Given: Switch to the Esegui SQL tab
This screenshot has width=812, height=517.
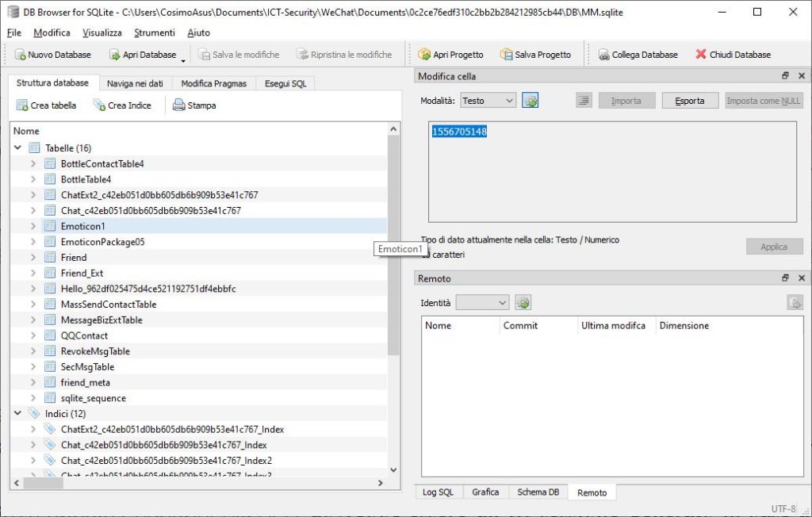Looking at the screenshot, I should [285, 83].
